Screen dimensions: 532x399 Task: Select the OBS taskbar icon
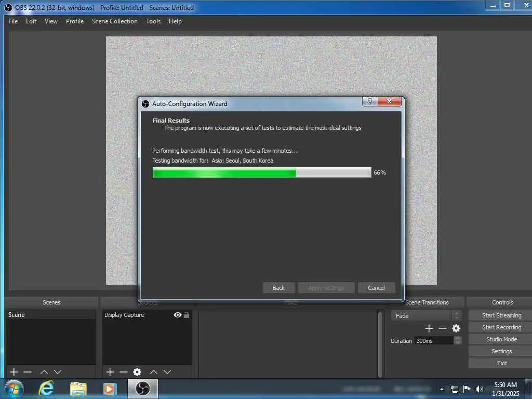[x=143, y=389]
